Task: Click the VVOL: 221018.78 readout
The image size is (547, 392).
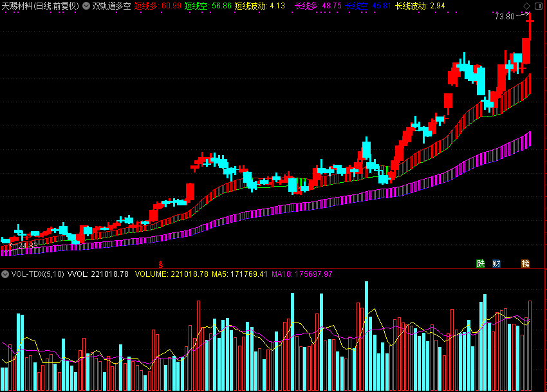Action: pos(98,274)
